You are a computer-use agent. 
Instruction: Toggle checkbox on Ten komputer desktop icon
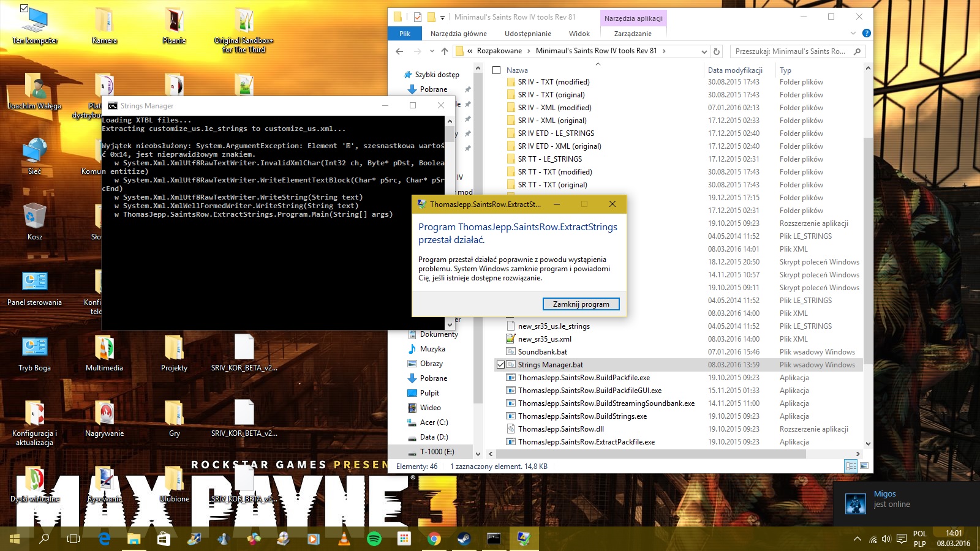[24, 9]
